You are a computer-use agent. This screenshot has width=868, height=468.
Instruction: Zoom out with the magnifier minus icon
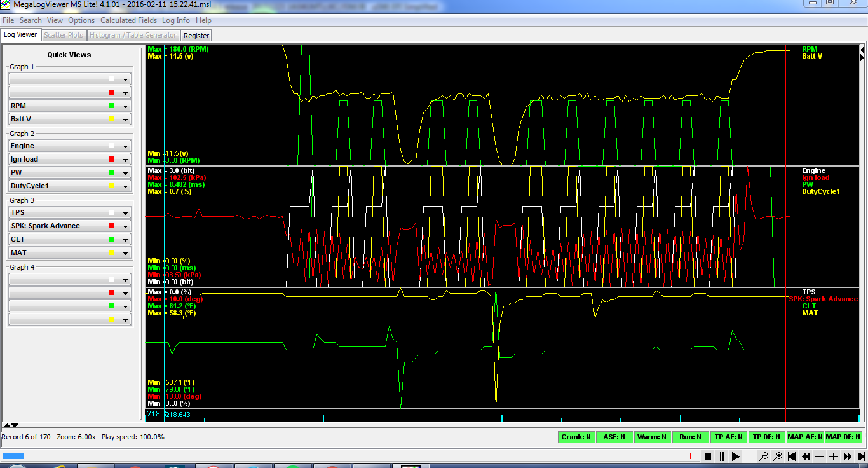pos(763,457)
